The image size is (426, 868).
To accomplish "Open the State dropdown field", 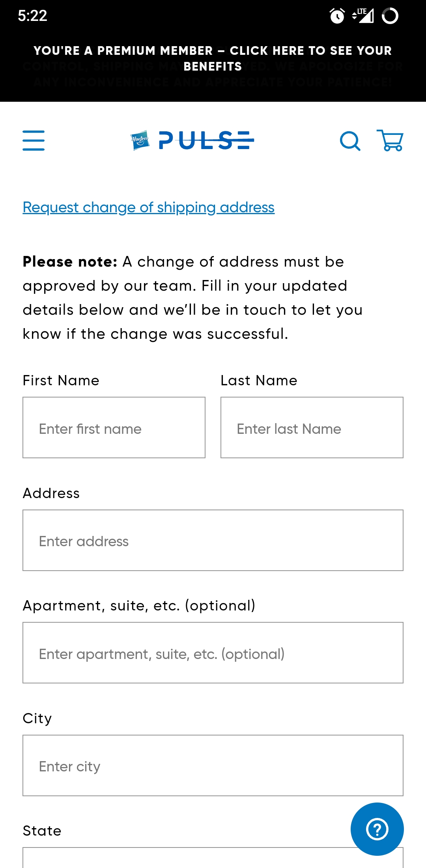I will pos(213,857).
